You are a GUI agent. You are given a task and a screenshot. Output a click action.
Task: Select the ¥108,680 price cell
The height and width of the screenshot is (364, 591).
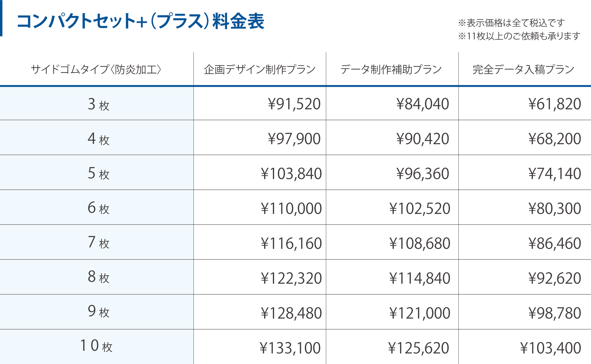coord(420,243)
